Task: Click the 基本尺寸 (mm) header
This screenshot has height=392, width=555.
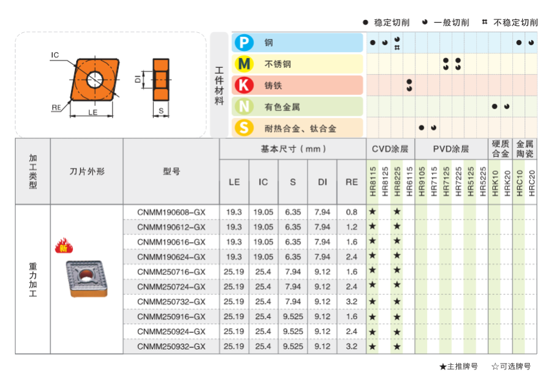Action: tap(293, 149)
